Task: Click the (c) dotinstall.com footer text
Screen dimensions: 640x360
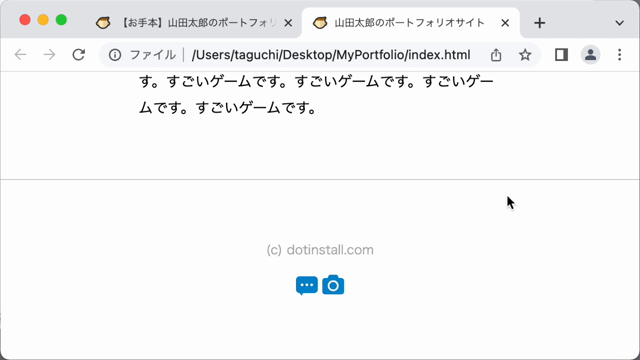Action: pyautogui.click(x=320, y=250)
